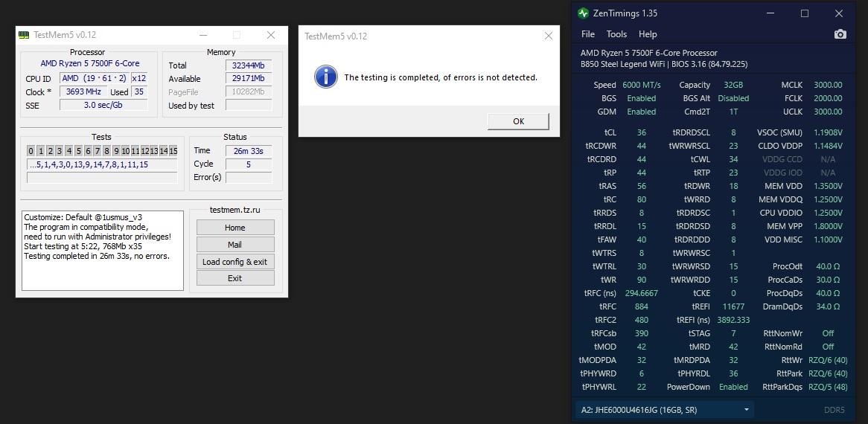Viewport: 868px width, 424px height.
Task: Click the UCLK 3000.00 value
Action: [x=828, y=112]
